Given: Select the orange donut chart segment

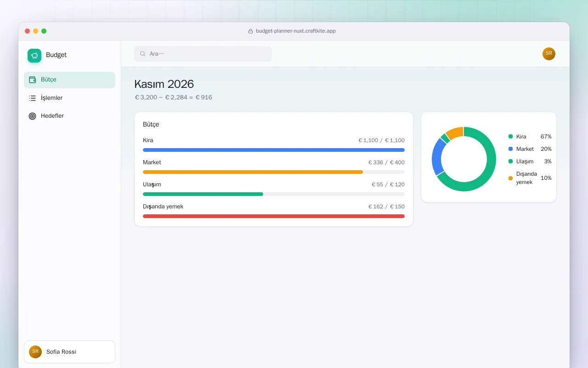Looking at the screenshot, I should tap(455, 133).
